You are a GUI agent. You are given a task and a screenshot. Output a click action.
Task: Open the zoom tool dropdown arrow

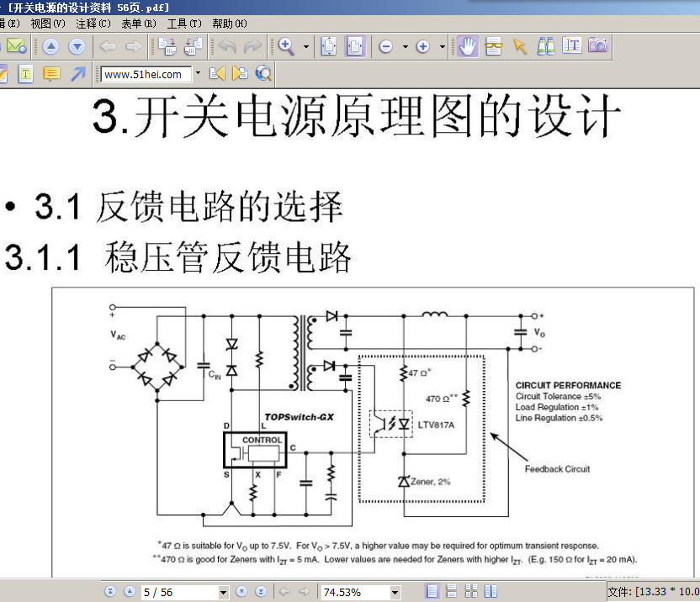pos(306,46)
